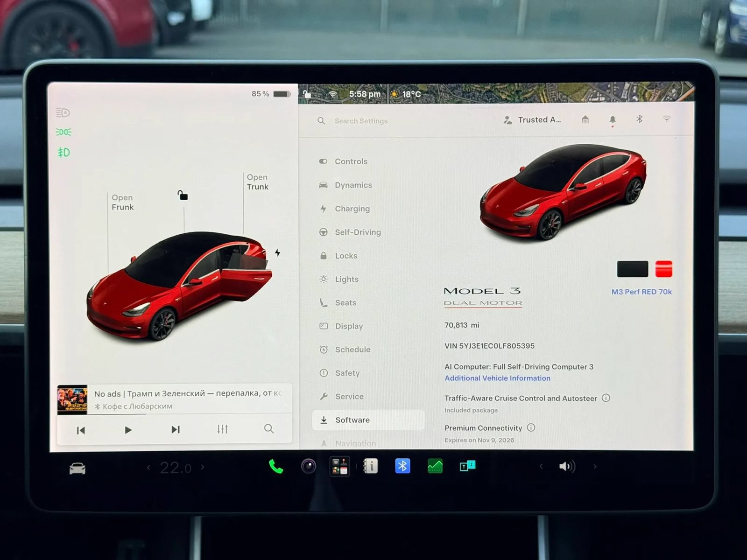747x560 pixels.
Task: Open the phone app in bottom bar
Action: coord(276,466)
